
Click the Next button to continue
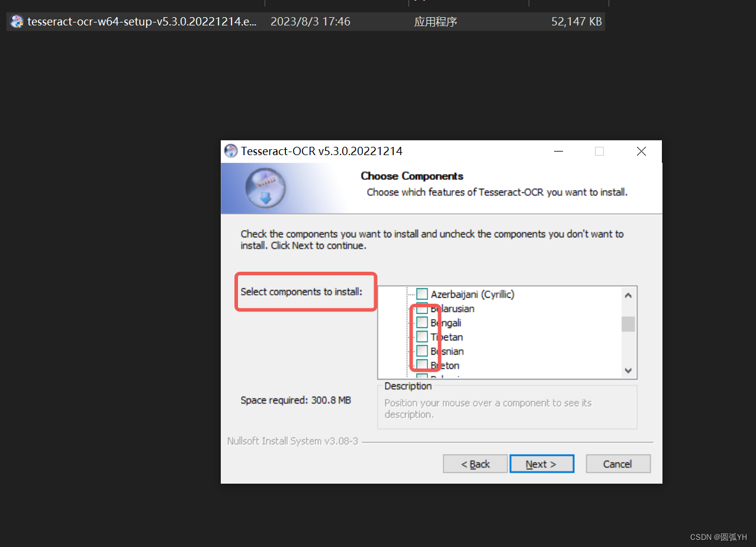click(x=541, y=464)
